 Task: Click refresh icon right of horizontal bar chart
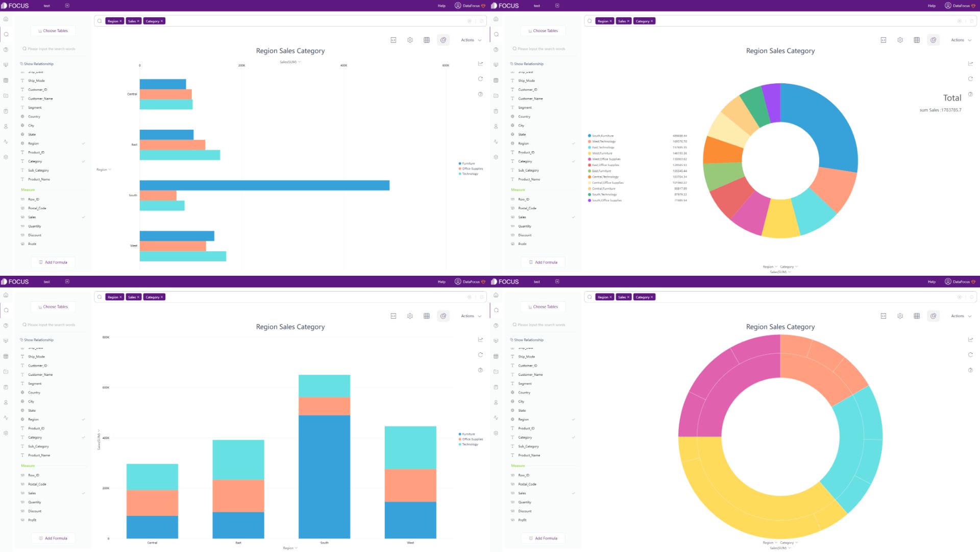(x=480, y=79)
